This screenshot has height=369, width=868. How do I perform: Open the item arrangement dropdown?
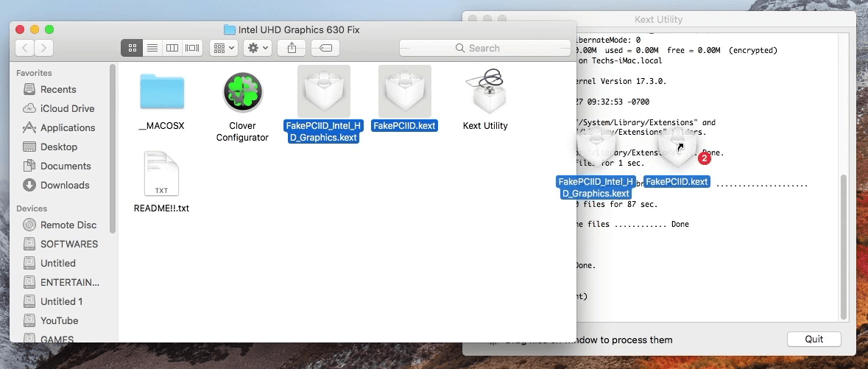point(224,48)
